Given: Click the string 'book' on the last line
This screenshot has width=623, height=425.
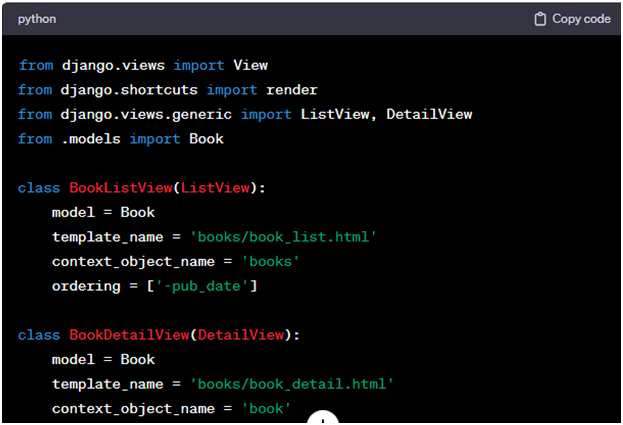Looking at the screenshot, I should (x=266, y=409).
